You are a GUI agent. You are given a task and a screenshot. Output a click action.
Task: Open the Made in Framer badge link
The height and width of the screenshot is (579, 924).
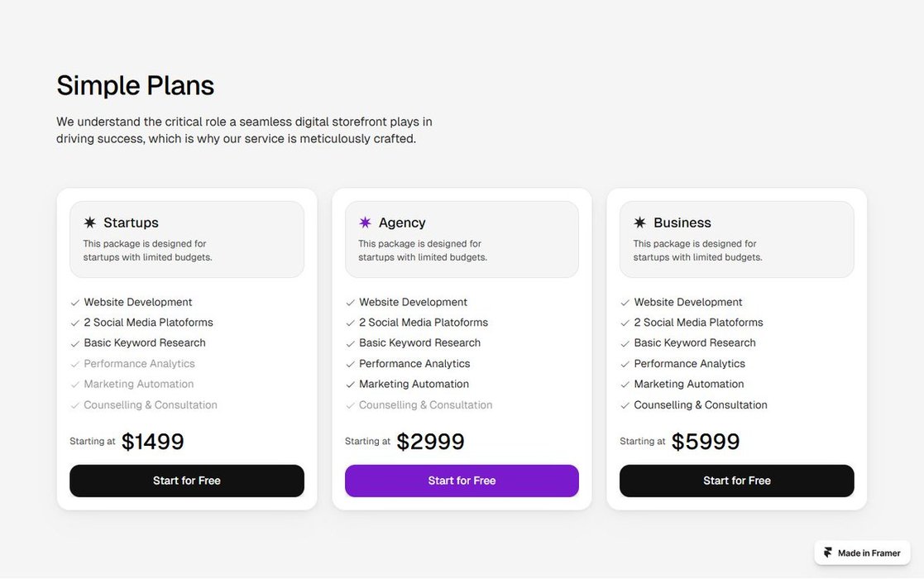[862, 553]
